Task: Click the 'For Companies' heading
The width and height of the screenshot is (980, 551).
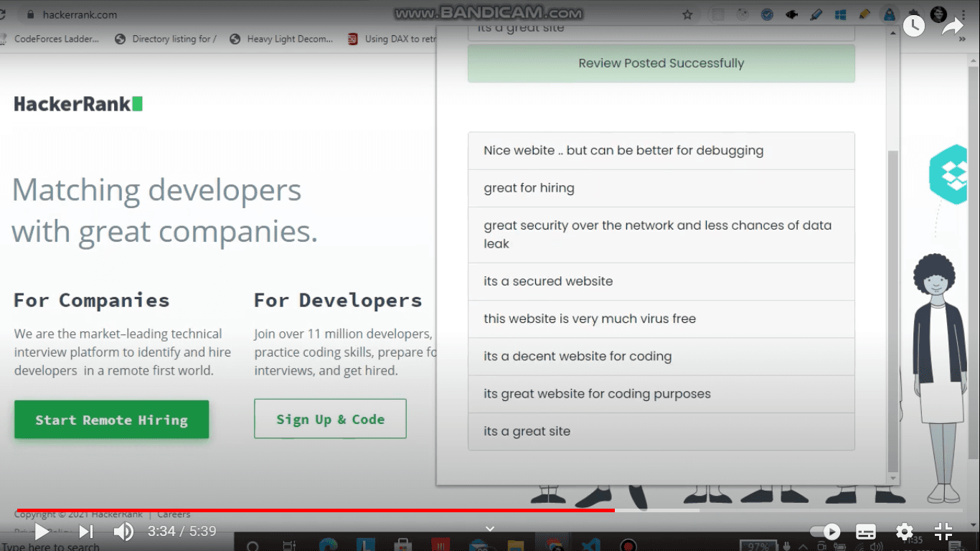Action: [92, 300]
